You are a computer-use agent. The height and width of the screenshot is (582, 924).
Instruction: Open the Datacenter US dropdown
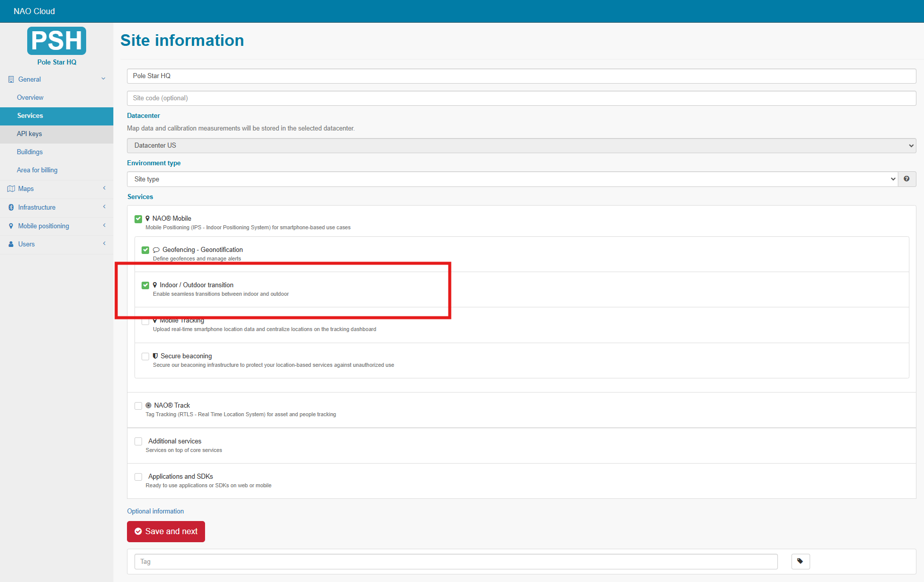(521, 146)
